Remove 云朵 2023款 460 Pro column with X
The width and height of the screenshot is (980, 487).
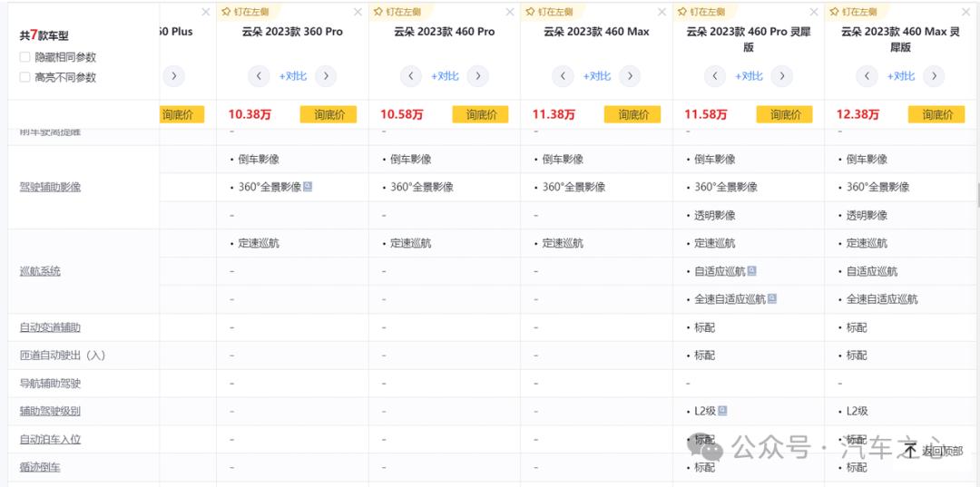click(509, 12)
